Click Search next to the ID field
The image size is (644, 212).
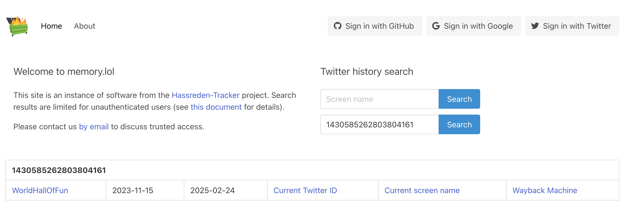[459, 124]
